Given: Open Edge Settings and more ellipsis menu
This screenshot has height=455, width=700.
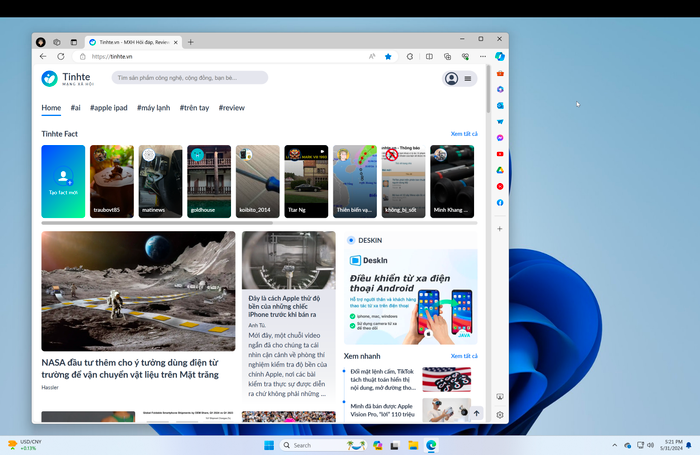Looking at the screenshot, I should [483, 56].
